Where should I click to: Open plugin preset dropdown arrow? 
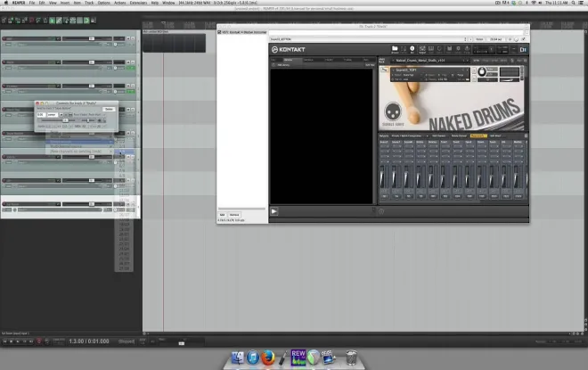465,39
